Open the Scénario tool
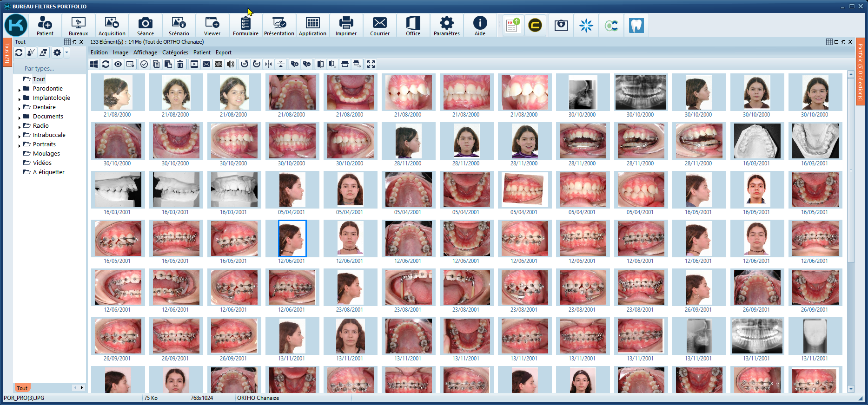Image resolution: width=868 pixels, height=405 pixels. 179,26
